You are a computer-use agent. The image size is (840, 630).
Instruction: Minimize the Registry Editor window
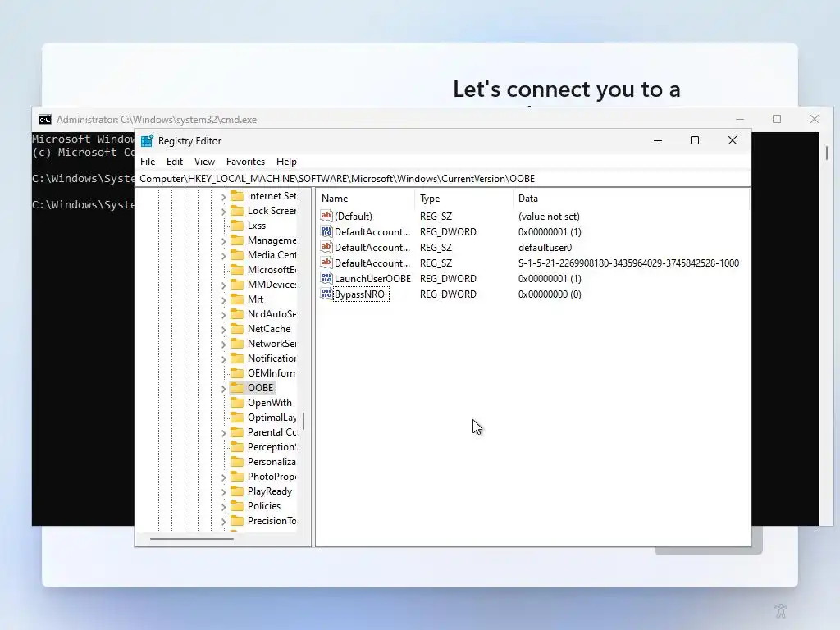(658, 140)
